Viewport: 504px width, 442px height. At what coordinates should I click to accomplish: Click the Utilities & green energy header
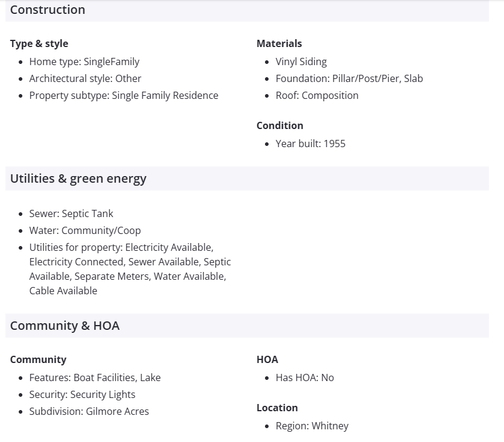[78, 178]
